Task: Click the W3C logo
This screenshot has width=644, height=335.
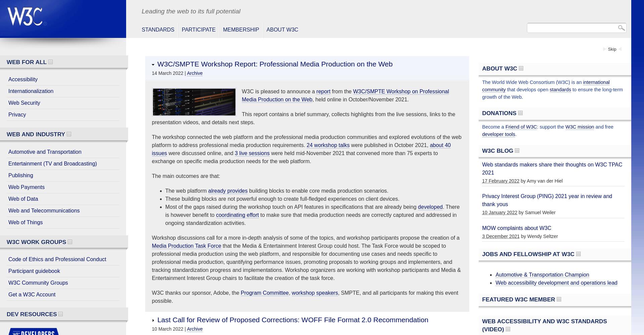Action: click(x=27, y=17)
